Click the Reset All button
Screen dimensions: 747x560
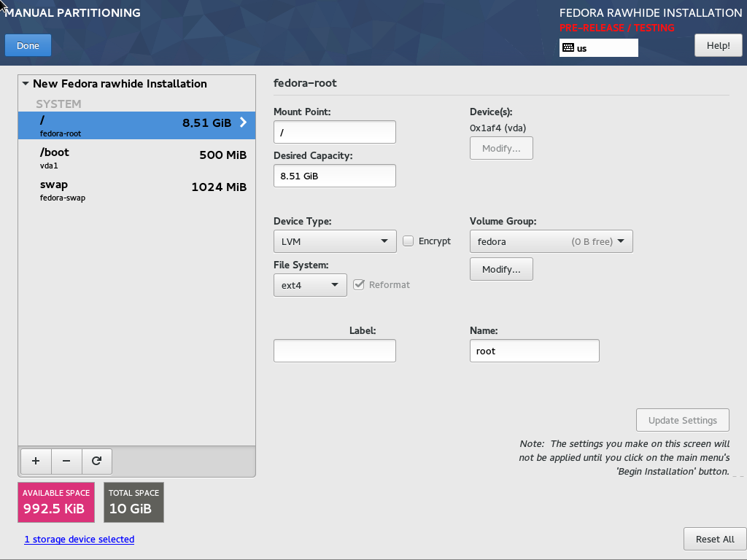click(x=715, y=539)
